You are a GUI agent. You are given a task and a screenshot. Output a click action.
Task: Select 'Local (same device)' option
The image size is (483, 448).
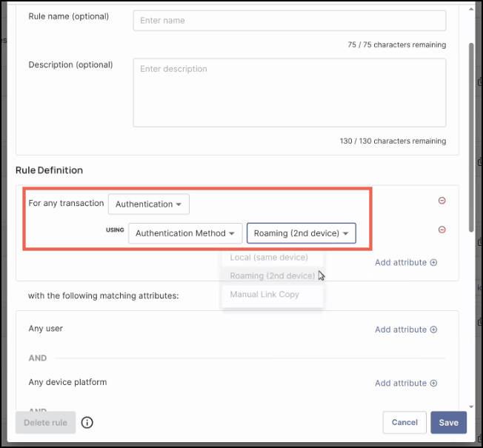pos(269,258)
